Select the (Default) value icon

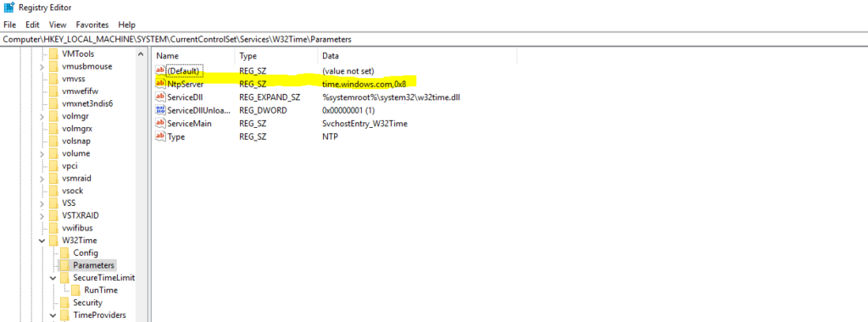coord(160,71)
